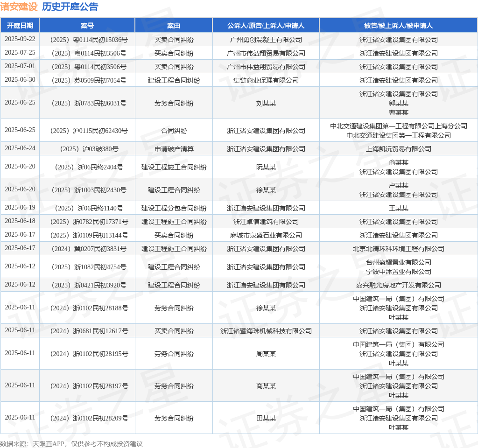The width and height of the screenshot is (478, 448).
Task: Select date 2025-07-25
Action: point(20,52)
